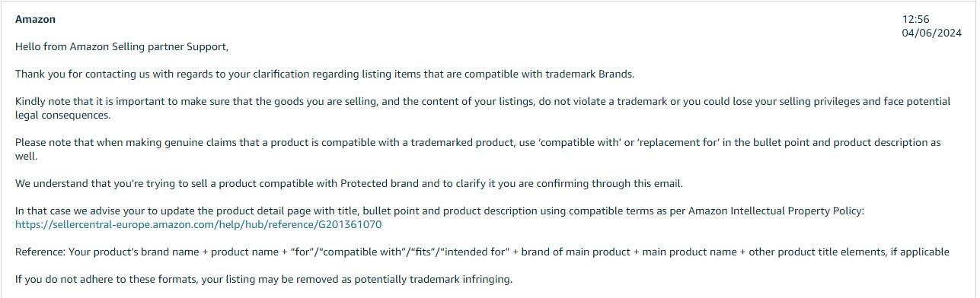Click the 'Reference:' label in title format line
This screenshot has height=298, width=980.
click(40, 252)
